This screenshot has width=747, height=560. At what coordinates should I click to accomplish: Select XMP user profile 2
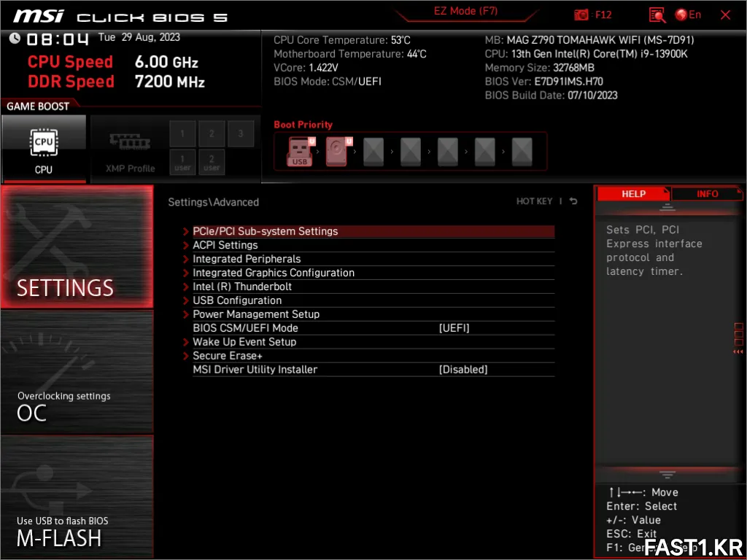tap(212, 163)
